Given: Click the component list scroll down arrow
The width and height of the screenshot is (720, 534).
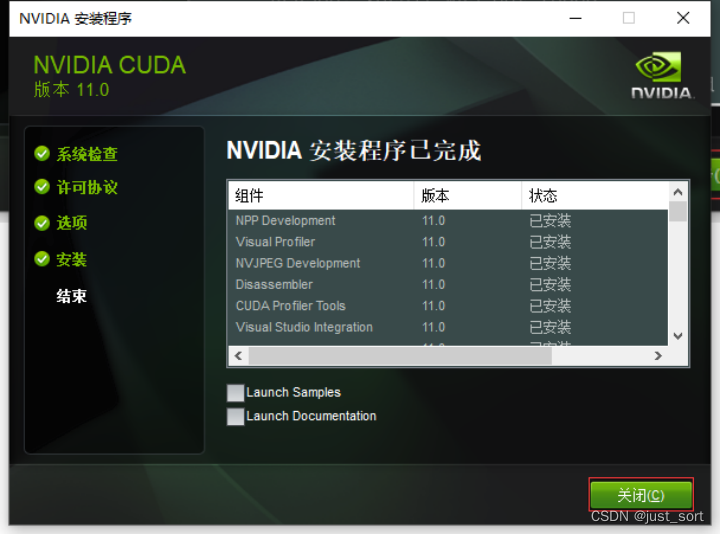Looking at the screenshot, I should click(678, 336).
